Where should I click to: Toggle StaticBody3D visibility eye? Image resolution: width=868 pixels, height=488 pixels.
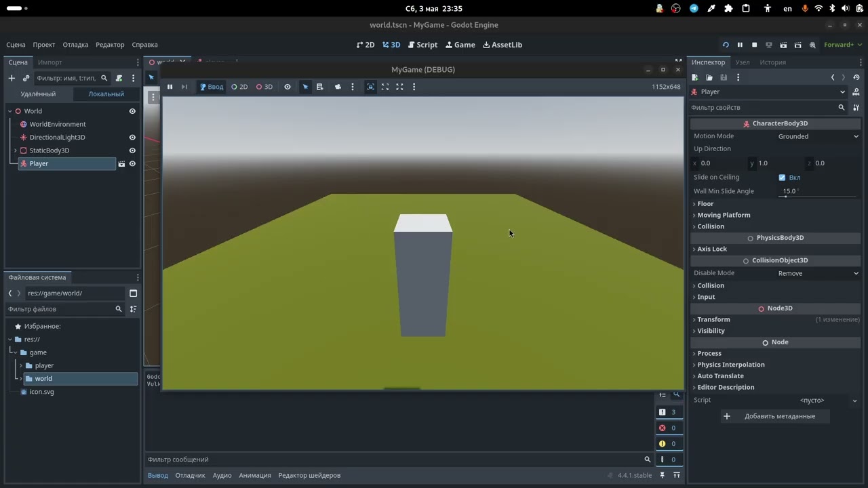(x=132, y=150)
